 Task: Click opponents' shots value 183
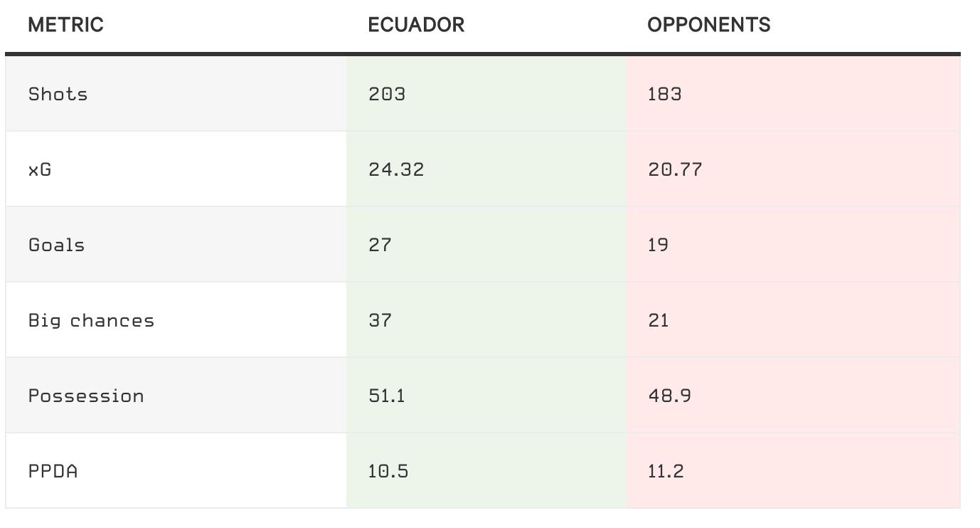(x=664, y=94)
